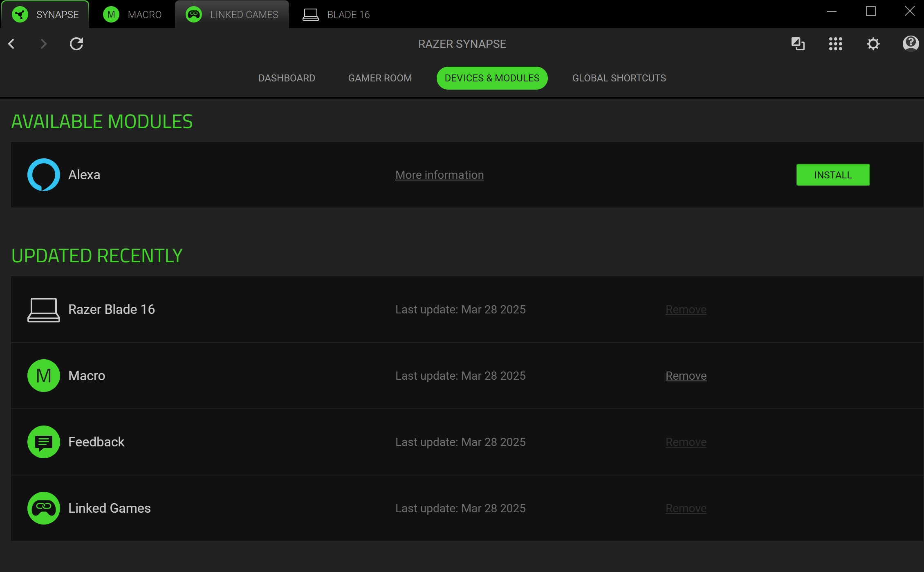
Task: Go forward with the right arrow
Action: pyautogui.click(x=44, y=44)
